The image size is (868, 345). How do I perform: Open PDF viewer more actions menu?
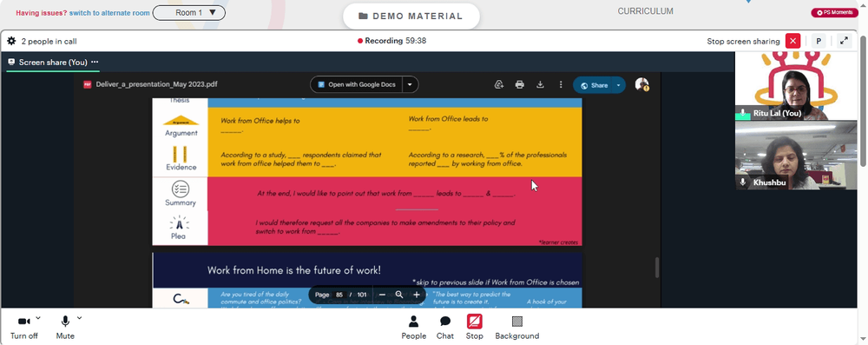pos(560,85)
